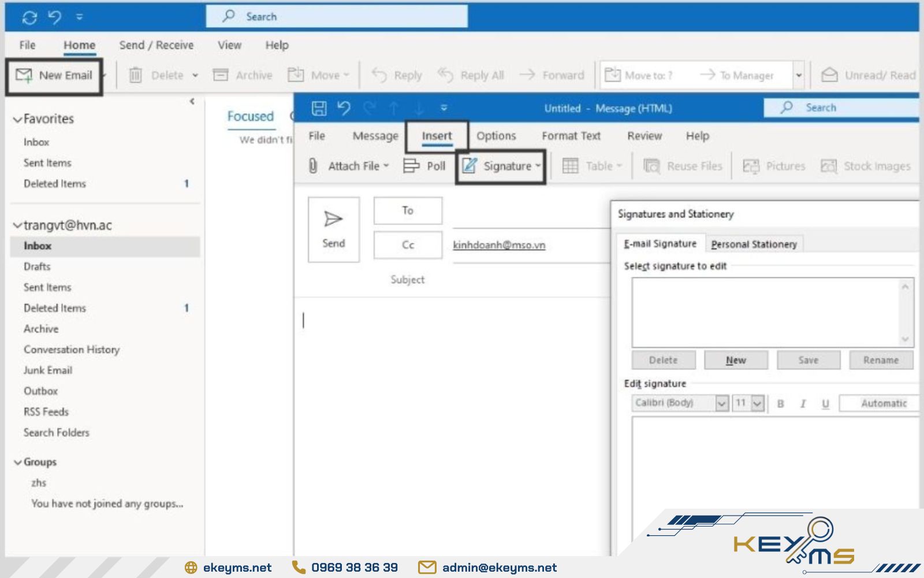Select Inbox under Favorites
The height and width of the screenshot is (578, 924).
pos(36,142)
